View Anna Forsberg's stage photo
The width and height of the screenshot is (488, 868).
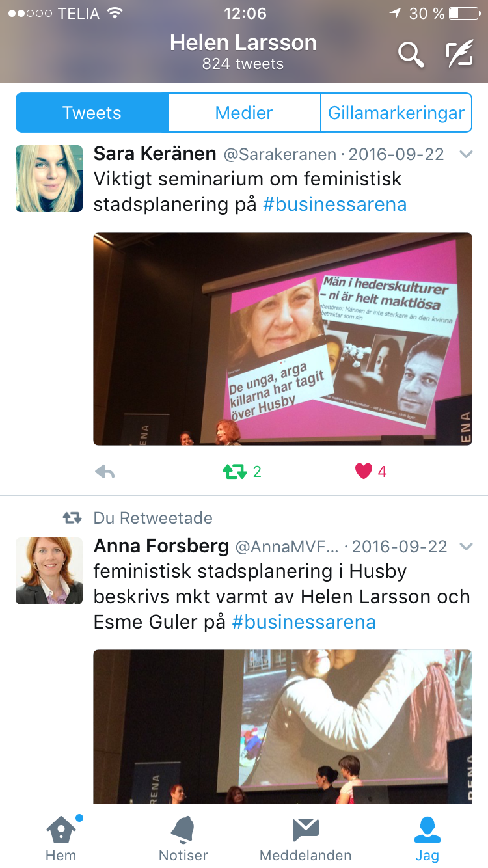[x=283, y=727]
